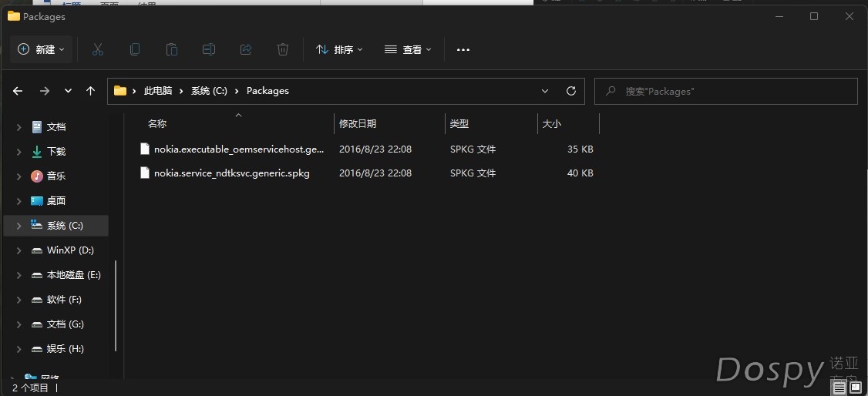This screenshot has height=396, width=868.
Task: Click the Copy icon in toolbar
Action: point(135,49)
